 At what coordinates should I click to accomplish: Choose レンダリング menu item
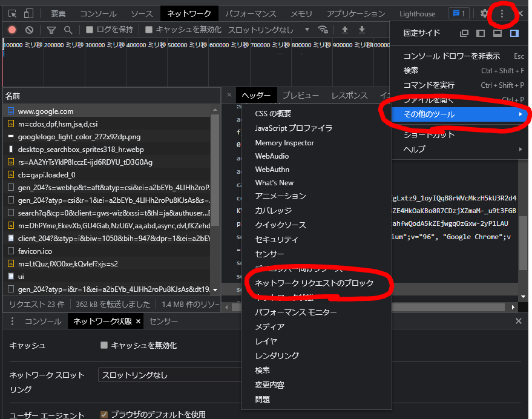click(316, 355)
